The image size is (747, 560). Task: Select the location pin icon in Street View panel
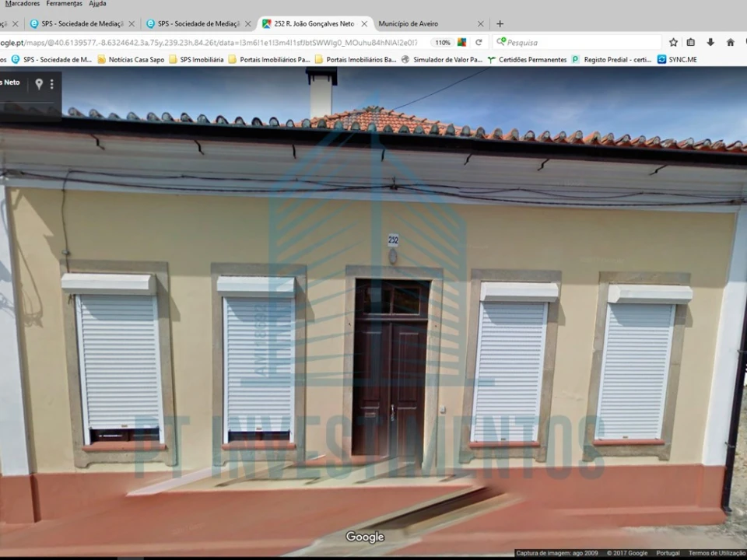(39, 83)
